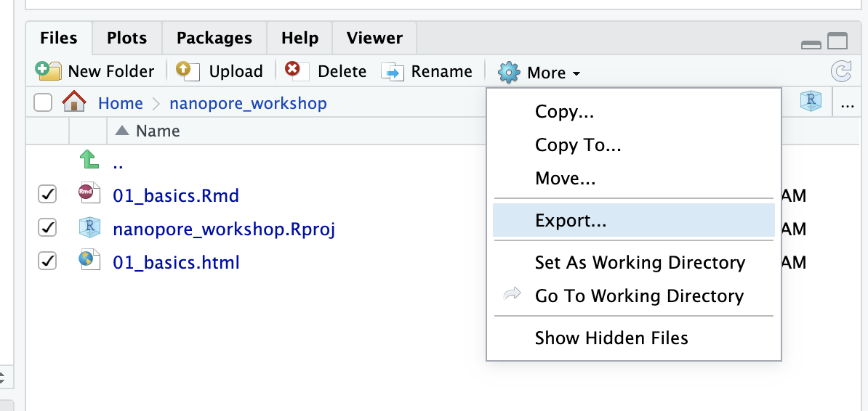The image size is (868, 411).
Task: Click the Go To Working Directory arrow icon
Action: pos(513,294)
